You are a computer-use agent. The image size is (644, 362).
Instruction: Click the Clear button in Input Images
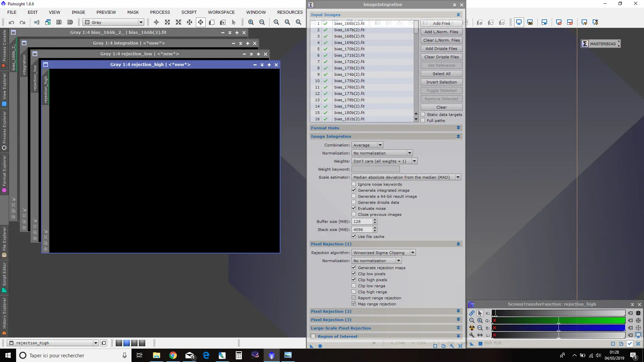click(441, 107)
